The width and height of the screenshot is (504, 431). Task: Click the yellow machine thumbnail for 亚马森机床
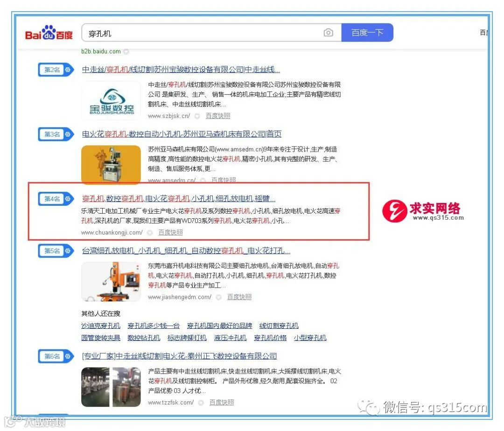(x=111, y=165)
